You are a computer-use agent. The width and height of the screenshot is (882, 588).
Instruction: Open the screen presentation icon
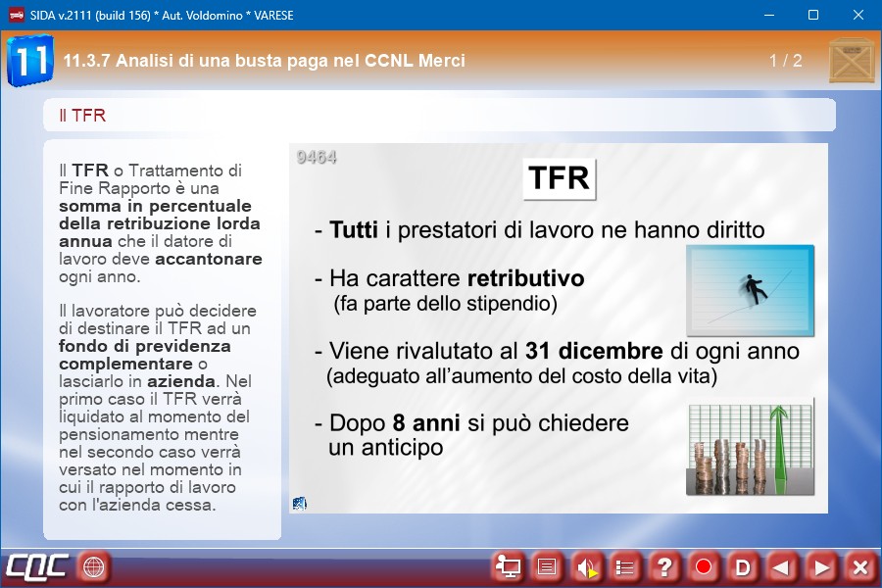coord(508,566)
